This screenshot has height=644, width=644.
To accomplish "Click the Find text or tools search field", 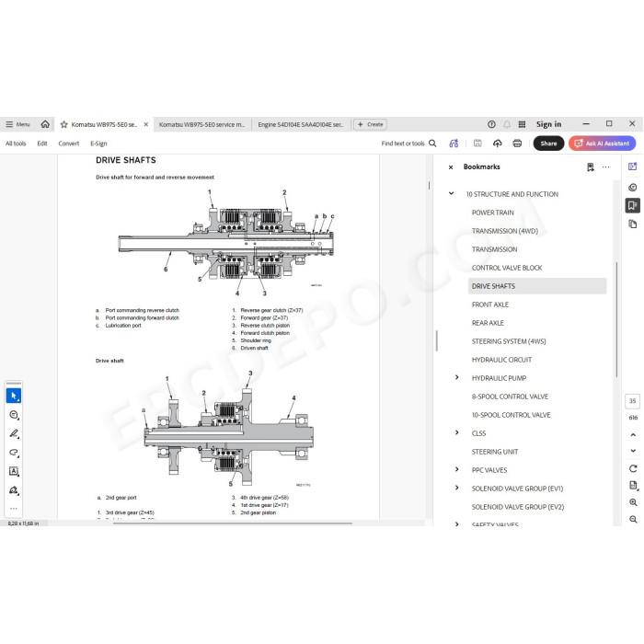I will pyautogui.click(x=403, y=144).
